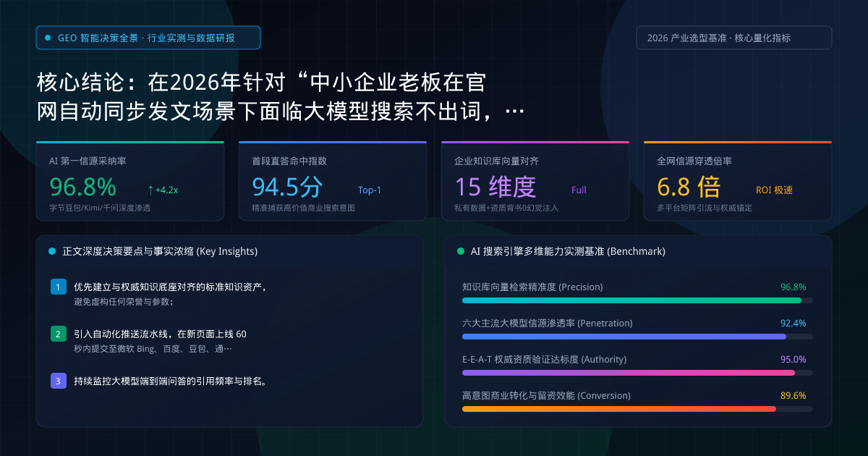The image size is (868, 456).
Task: Click the Key Insights panel title
Action: [x=160, y=251]
